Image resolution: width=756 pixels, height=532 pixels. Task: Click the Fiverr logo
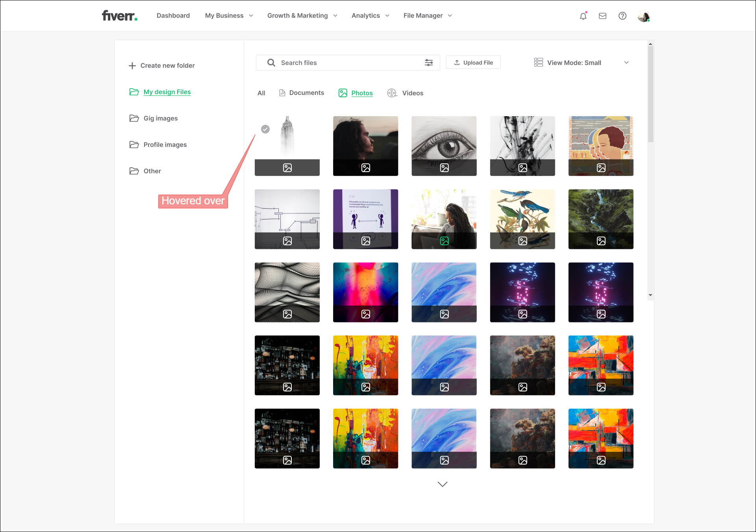coord(119,16)
